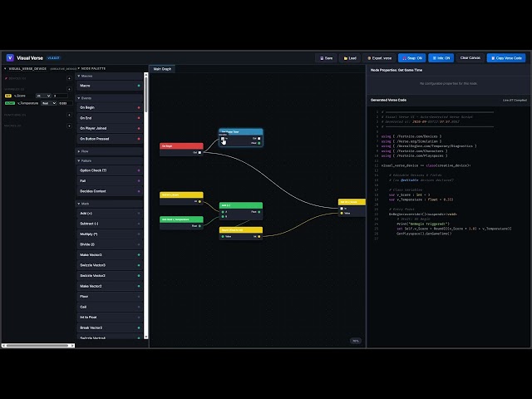Viewport: 532px width, 399px height.
Task: Click the Clear Canvas button
Action: [x=470, y=58]
